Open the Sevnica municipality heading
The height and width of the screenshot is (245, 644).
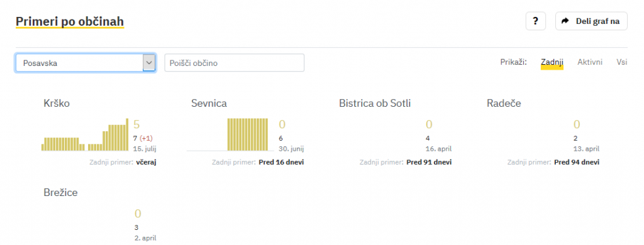[209, 104]
